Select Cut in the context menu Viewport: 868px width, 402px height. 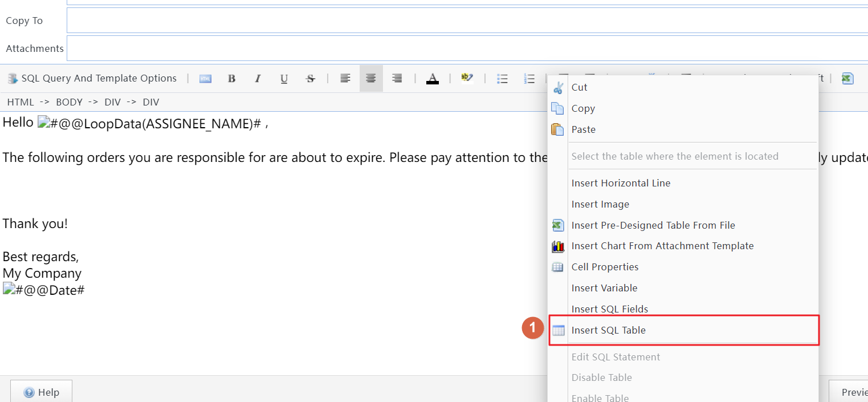(579, 87)
